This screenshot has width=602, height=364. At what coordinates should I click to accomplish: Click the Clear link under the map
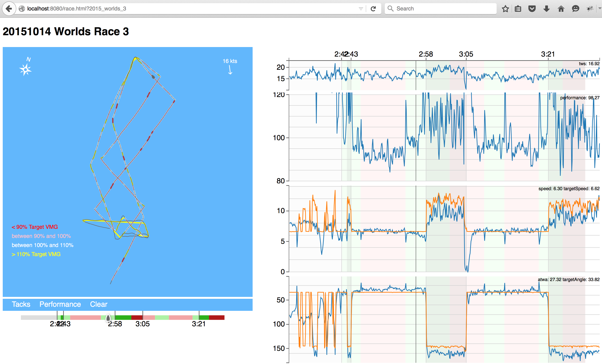click(x=98, y=304)
